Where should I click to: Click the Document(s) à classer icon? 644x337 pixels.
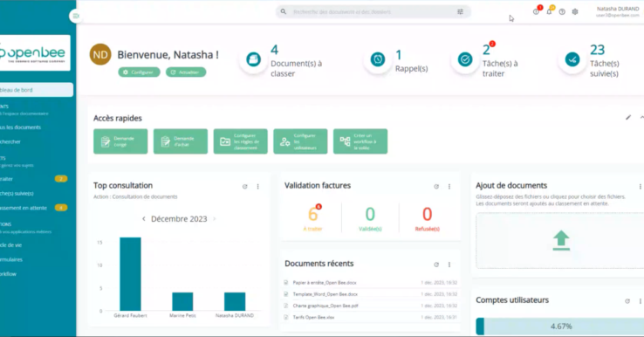[x=253, y=59]
